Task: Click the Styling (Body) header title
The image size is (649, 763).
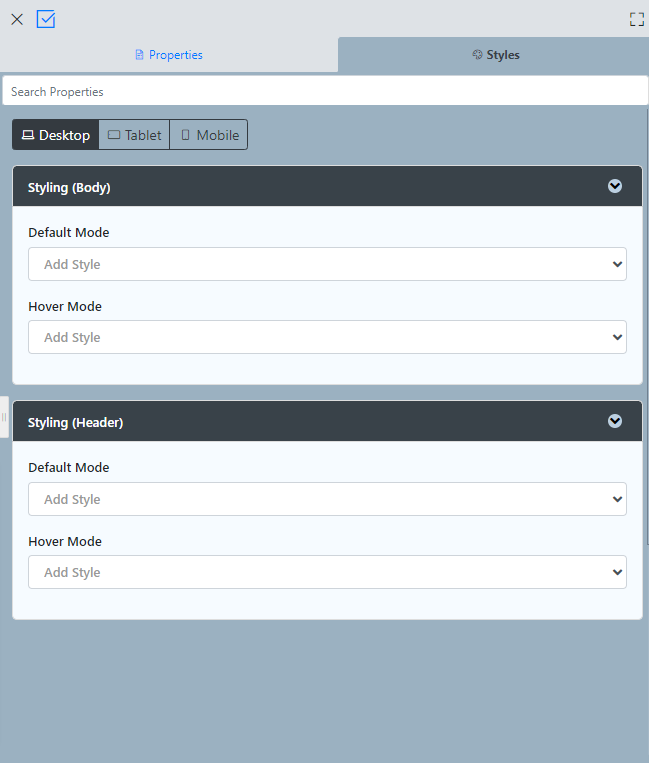Action: [x=69, y=187]
